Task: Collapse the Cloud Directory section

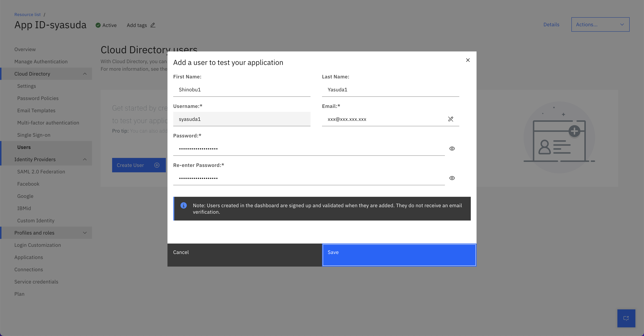Action: tap(85, 74)
